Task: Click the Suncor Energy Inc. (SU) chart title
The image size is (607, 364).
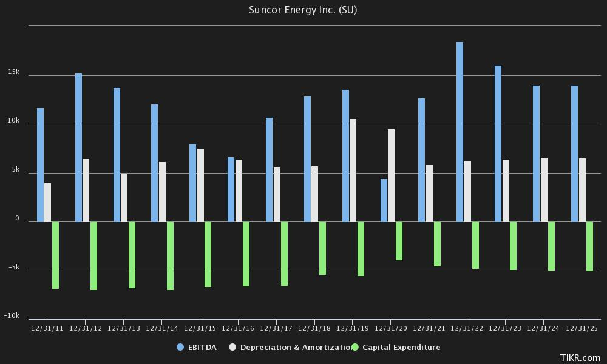Action: pos(303,10)
